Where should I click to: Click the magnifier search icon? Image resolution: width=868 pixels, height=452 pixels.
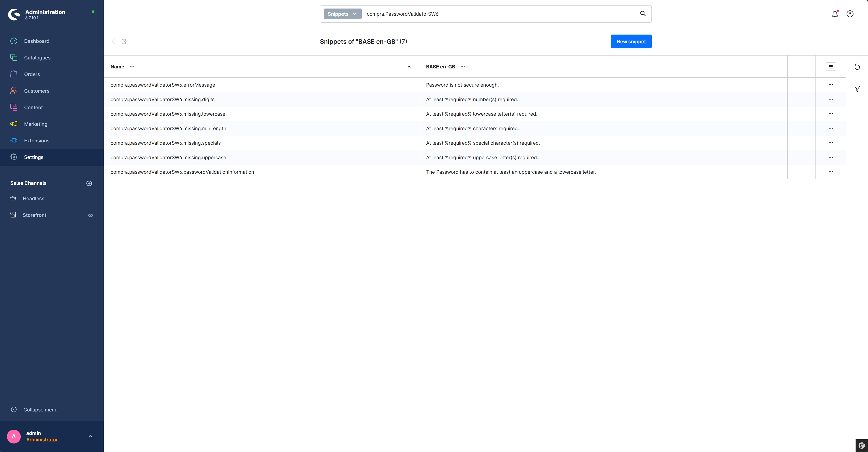tap(642, 14)
